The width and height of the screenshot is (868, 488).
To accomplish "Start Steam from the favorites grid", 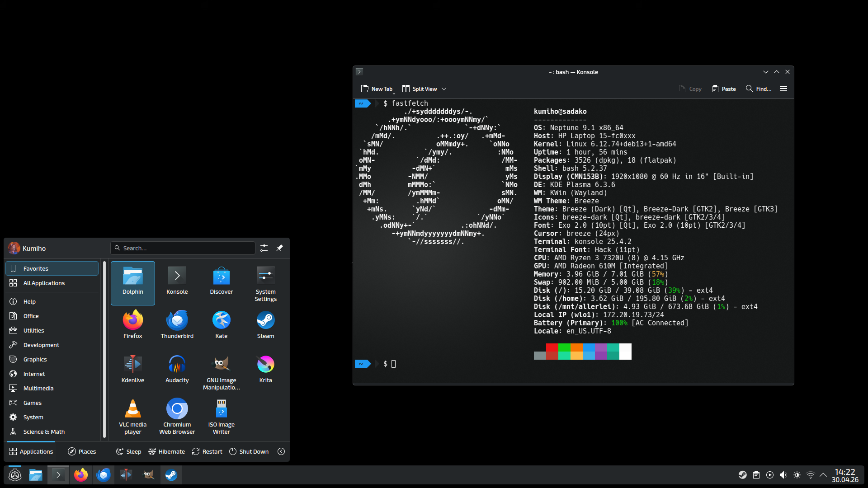I will click(265, 327).
